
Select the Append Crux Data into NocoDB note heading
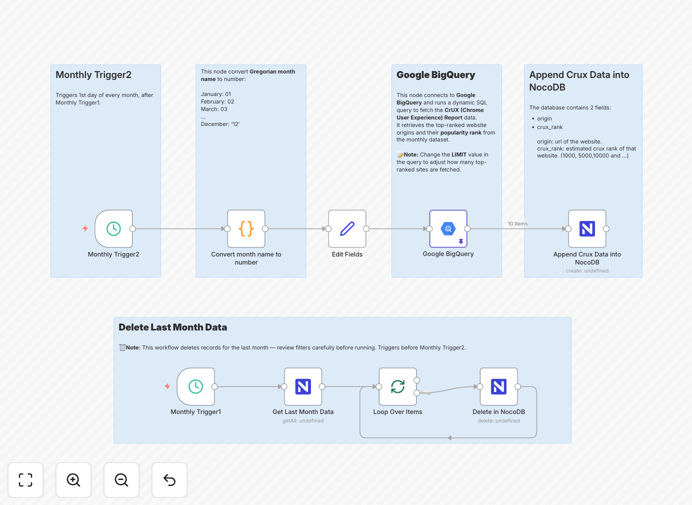click(579, 81)
